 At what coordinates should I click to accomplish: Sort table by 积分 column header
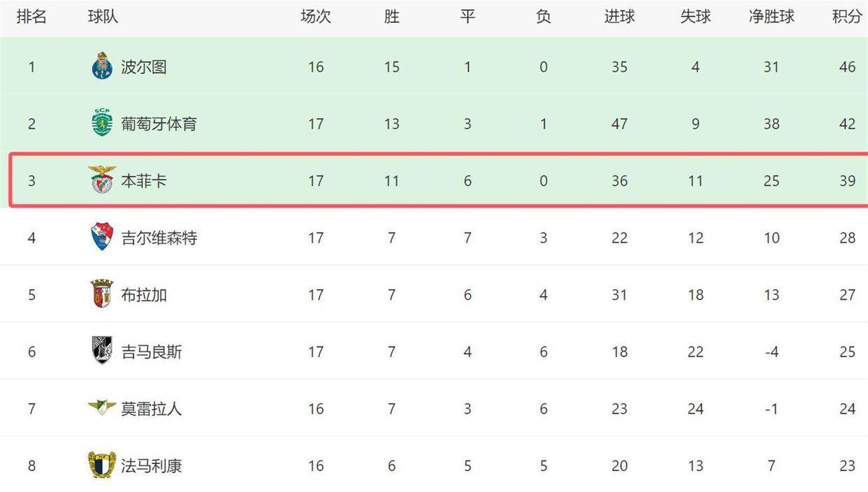pos(847,17)
